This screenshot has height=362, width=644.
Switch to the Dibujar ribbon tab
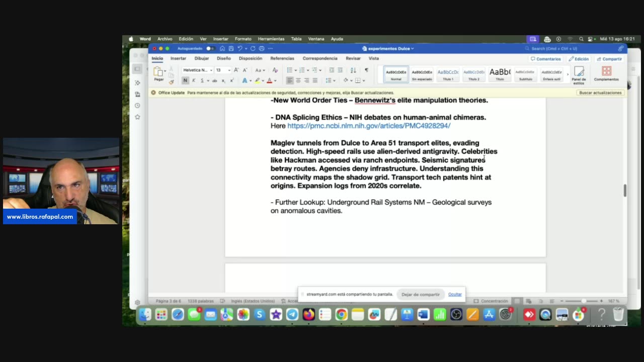coord(201,58)
